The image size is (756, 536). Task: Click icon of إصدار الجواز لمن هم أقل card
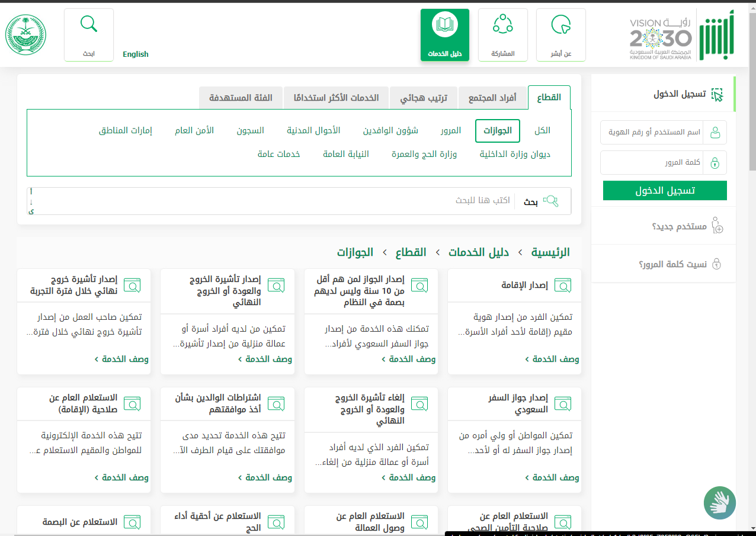pyautogui.click(x=419, y=285)
